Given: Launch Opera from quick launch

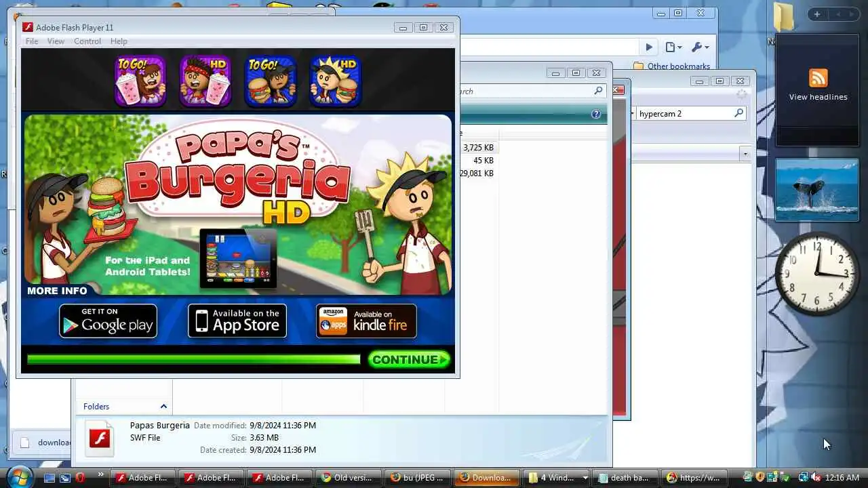Looking at the screenshot, I should [81, 478].
